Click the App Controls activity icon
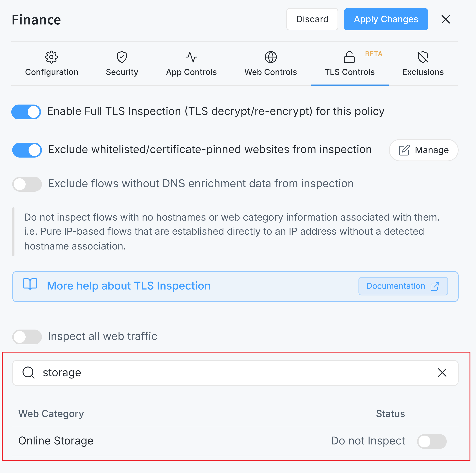 coord(191,57)
